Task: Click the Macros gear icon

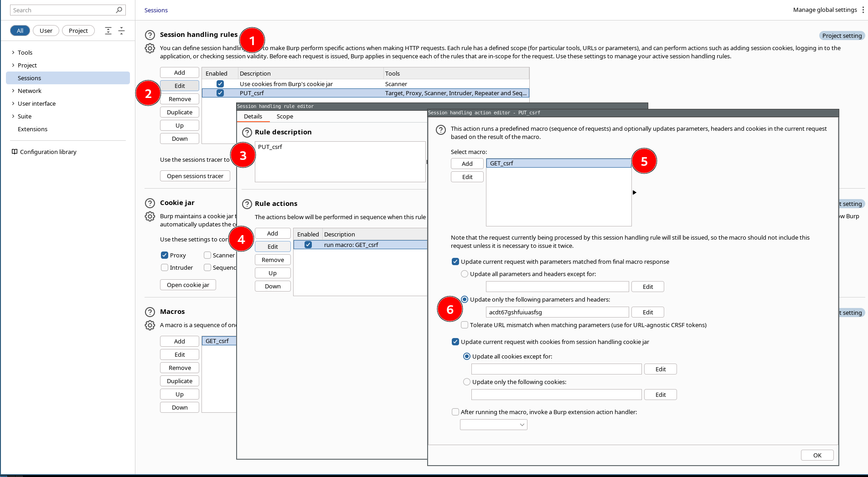Action: (x=150, y=325)
